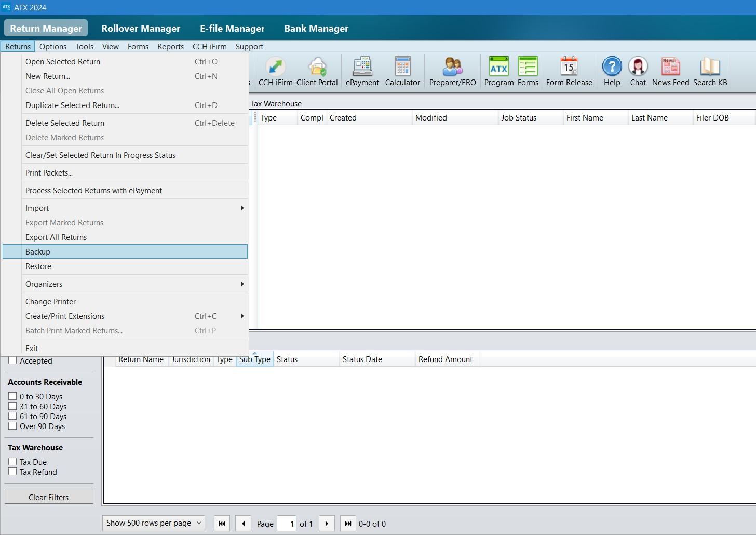Open the Forms menu
Screen dimensions: 756x535
point(138,46)
